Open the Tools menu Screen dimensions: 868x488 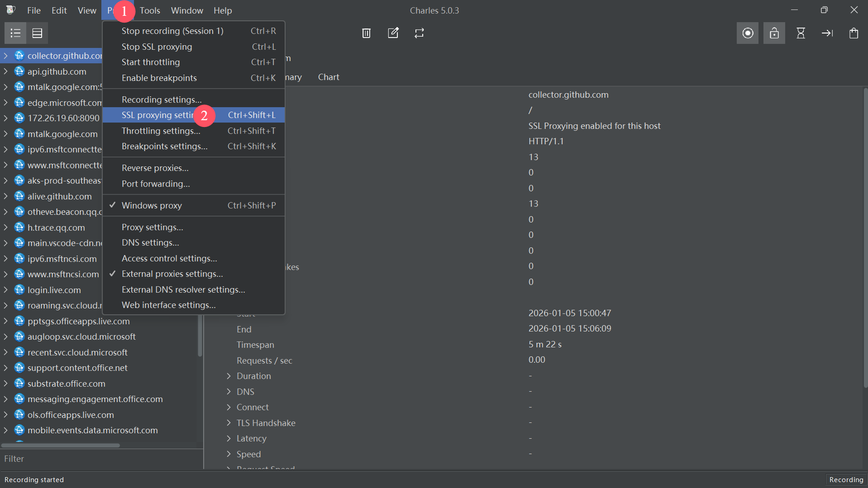150,10
